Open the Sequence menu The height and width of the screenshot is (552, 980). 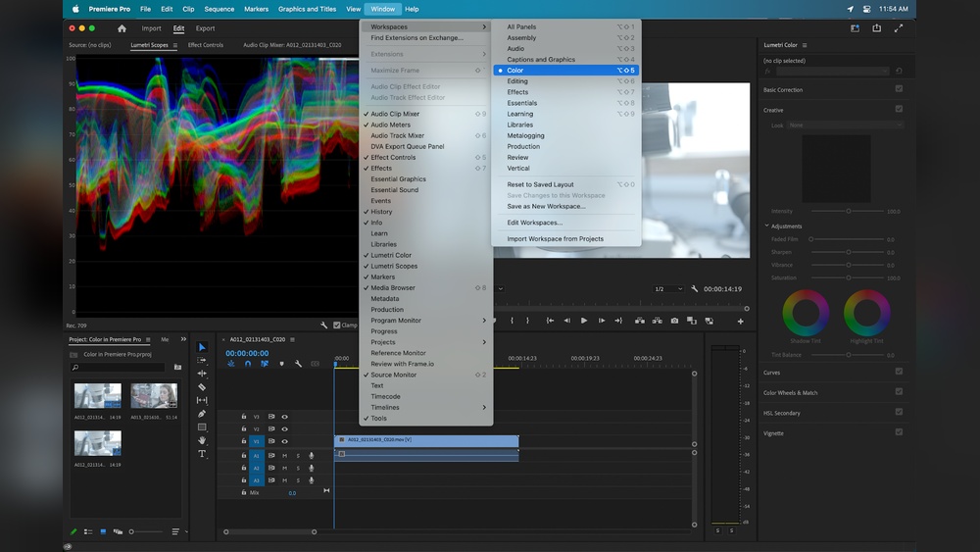[219, 10]
